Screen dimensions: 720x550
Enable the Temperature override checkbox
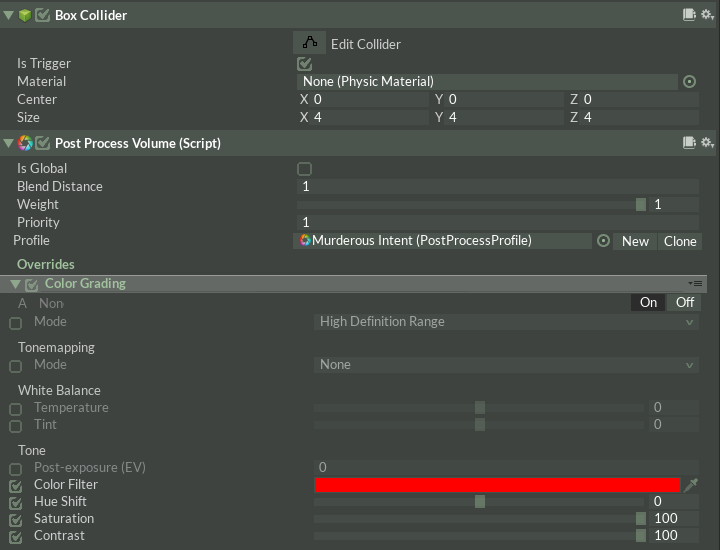coord(16,409)
